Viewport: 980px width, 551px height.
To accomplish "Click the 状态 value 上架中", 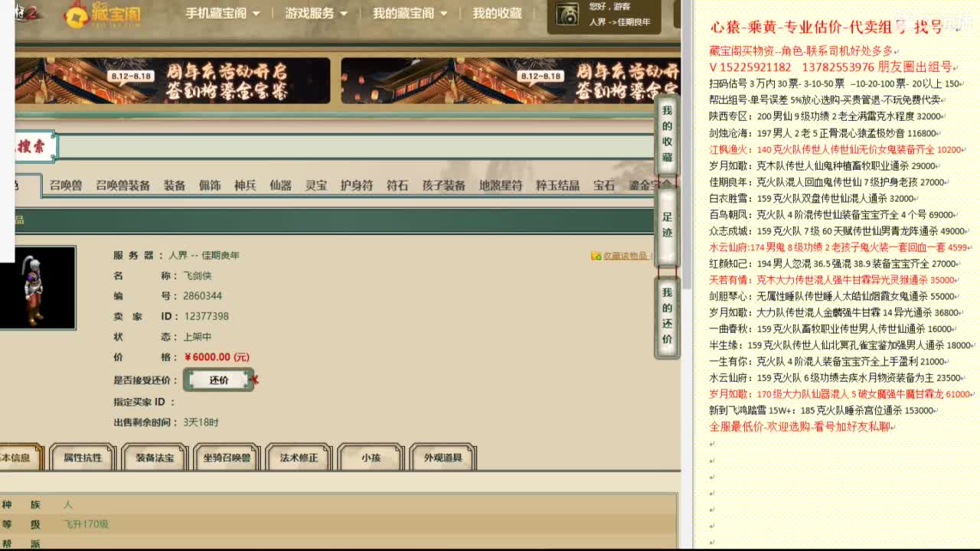I will coord(198,337).
